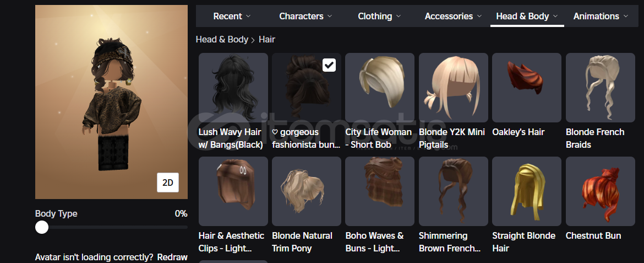Go to Head & Body breadcrumb link
This screenshot has width=644, height=263.
(222, 40)
